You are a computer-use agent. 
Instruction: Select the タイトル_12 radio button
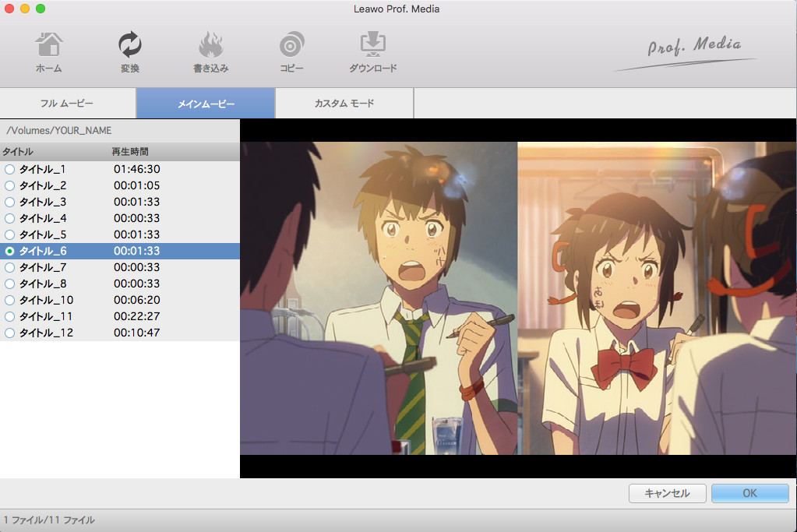pos(9,333)
